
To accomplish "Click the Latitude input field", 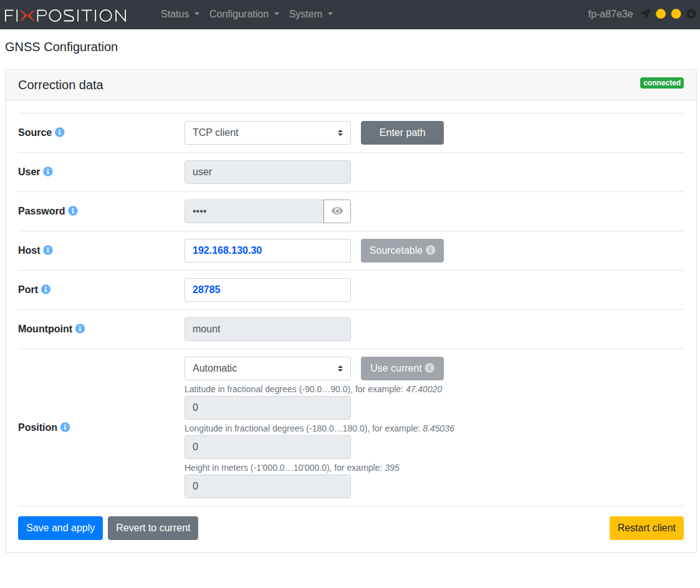I will (267, 408).
